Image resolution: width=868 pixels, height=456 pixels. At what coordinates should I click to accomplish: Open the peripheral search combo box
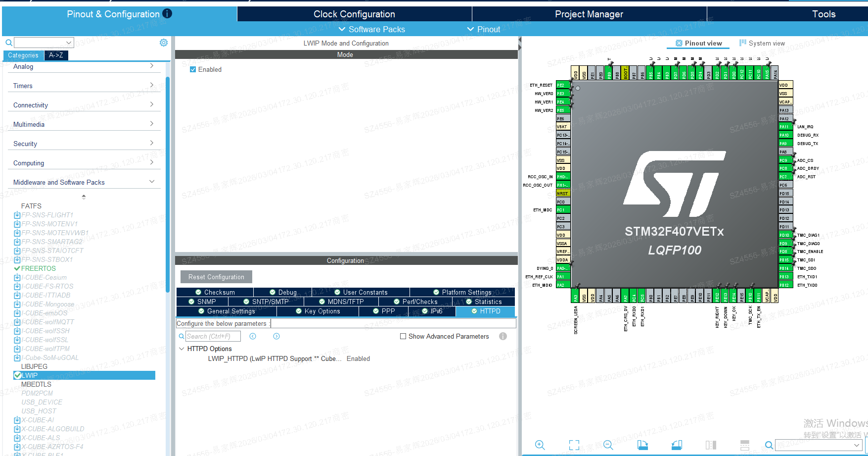pos(44,43)
